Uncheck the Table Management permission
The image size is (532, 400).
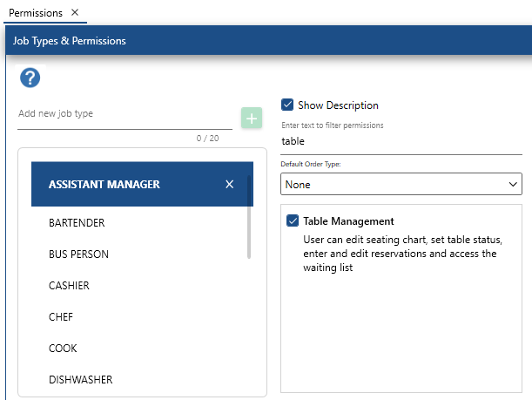coord(293,221)
